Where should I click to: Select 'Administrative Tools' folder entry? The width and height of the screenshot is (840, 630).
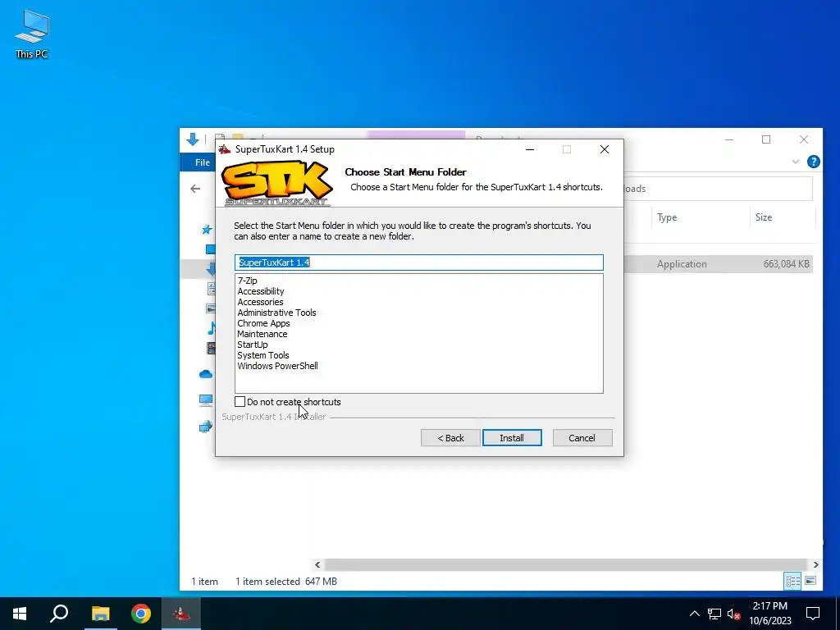click(276, 313)
